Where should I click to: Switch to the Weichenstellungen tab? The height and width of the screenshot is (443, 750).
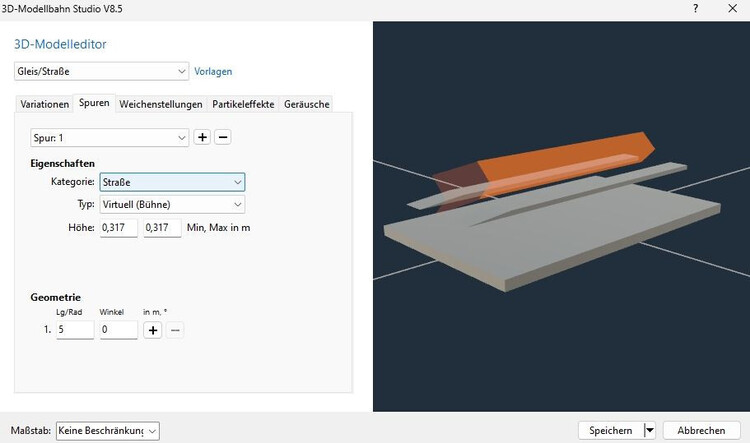coord(161,104)
